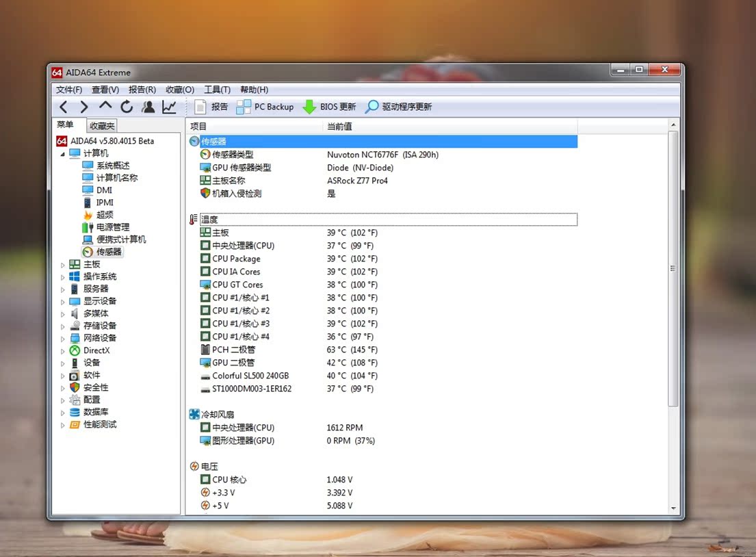Viewport: 756px width, 557px height.
Task: Select the CPU Package temperature row
Action: 383,259
